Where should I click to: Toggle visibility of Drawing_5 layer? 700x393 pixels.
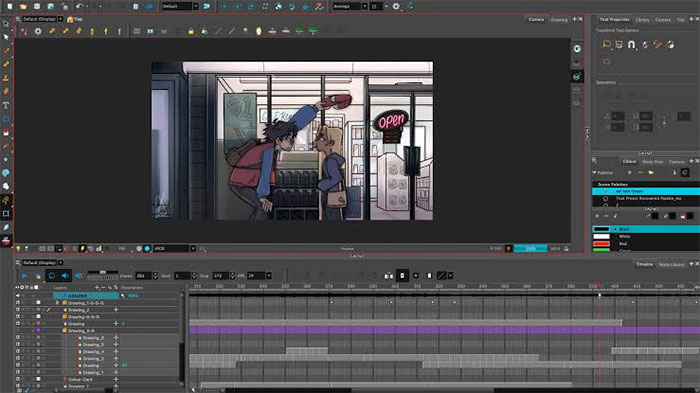point(18,344)
